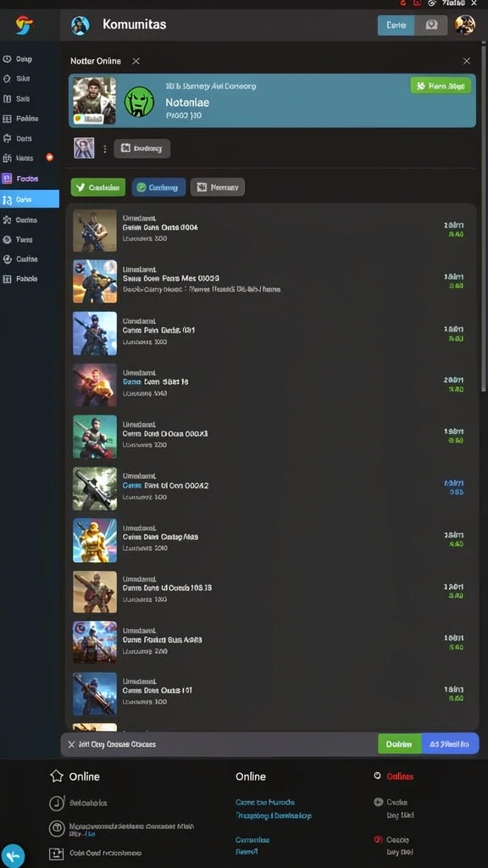This screenshot has width=488, height=868.
Task: Click the red circle icon beside footer Coacis
Action: pyautogui.click(x=378, y=839)
